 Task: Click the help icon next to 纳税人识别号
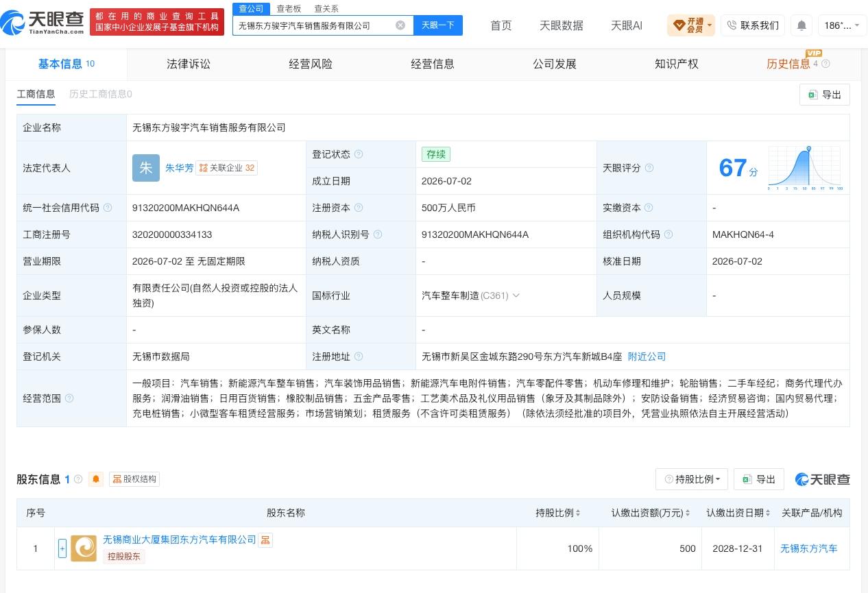378,234
